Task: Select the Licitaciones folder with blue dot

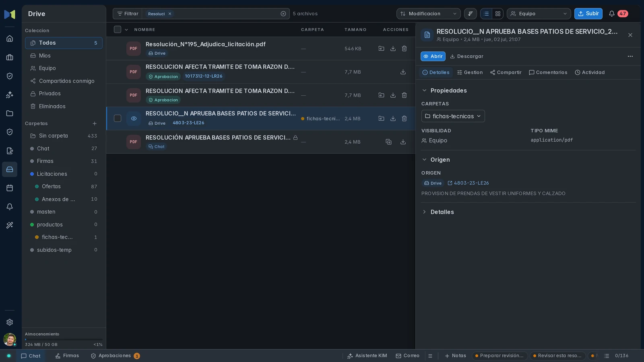Action: coord(64,174)
